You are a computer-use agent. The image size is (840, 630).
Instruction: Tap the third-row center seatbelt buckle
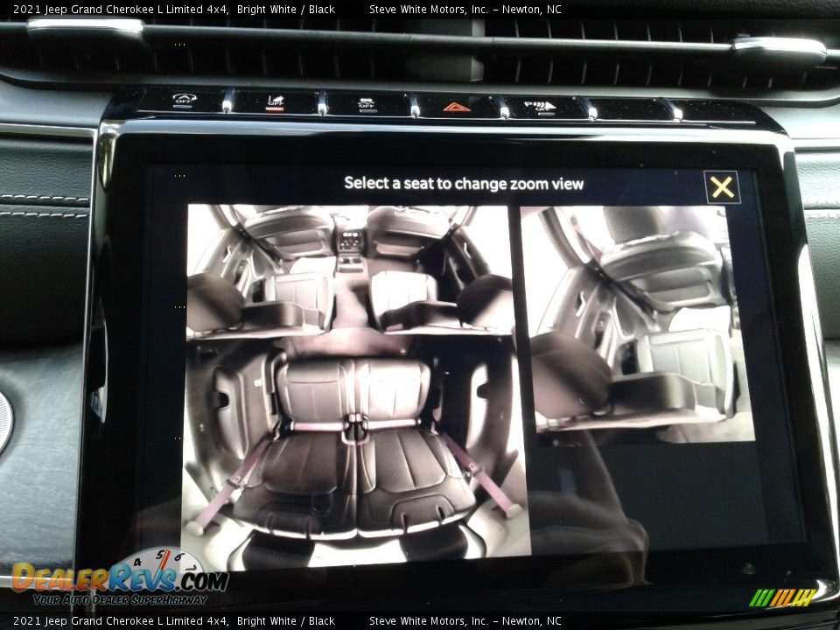click(x=354, y=429)
